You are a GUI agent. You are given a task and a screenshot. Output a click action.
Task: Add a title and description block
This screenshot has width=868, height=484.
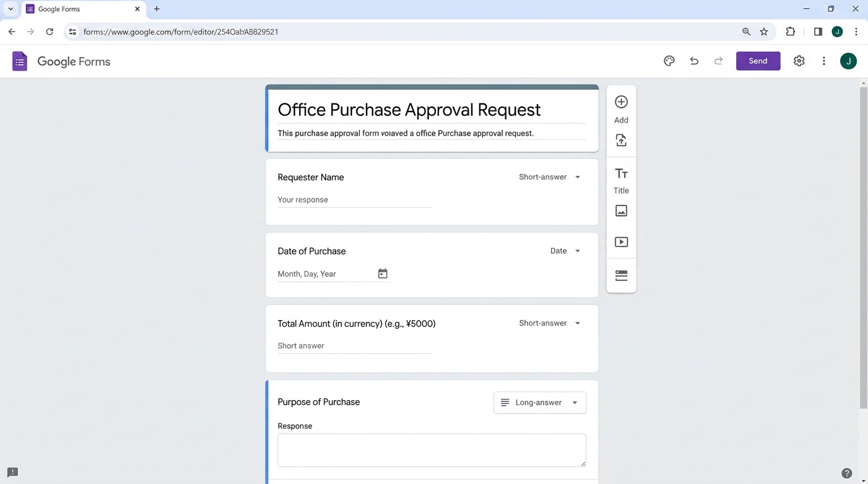tap(621, 174)
